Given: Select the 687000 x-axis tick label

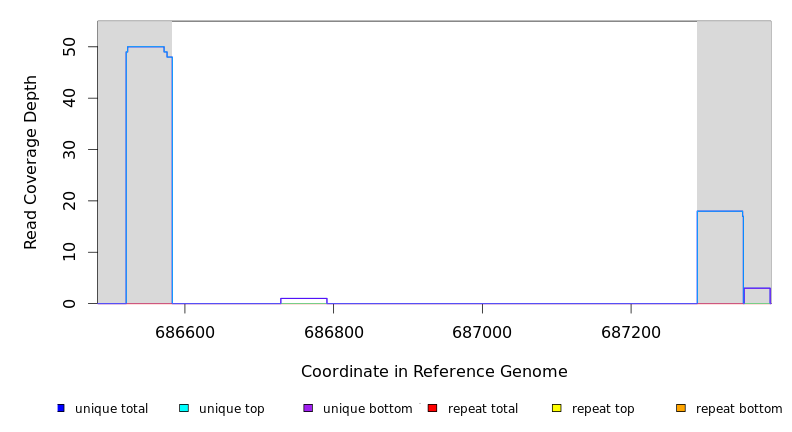Looking at the screenshot, I should pos(482,332).
